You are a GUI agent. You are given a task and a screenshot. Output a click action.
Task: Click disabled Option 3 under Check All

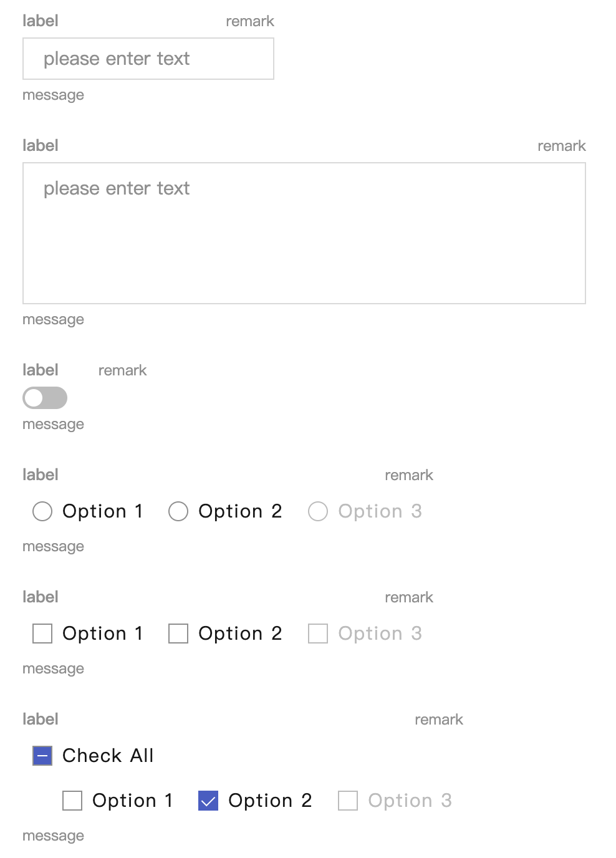[348, 801]
